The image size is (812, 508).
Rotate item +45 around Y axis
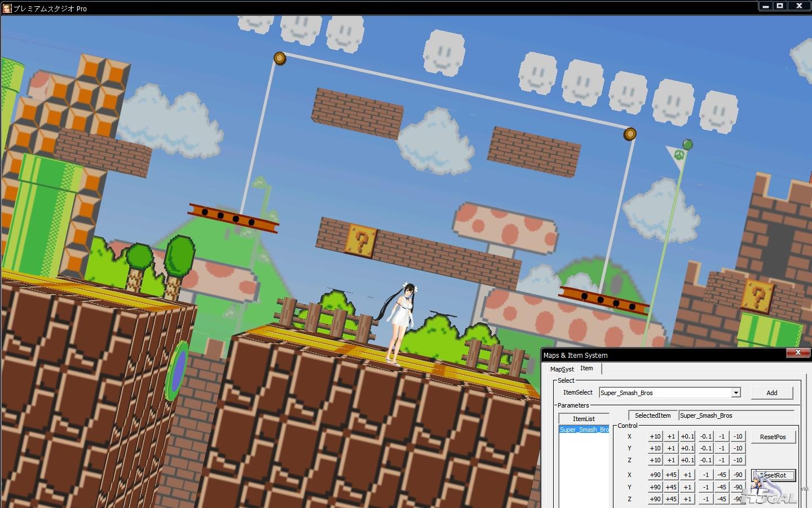click(x=671, y=487)
